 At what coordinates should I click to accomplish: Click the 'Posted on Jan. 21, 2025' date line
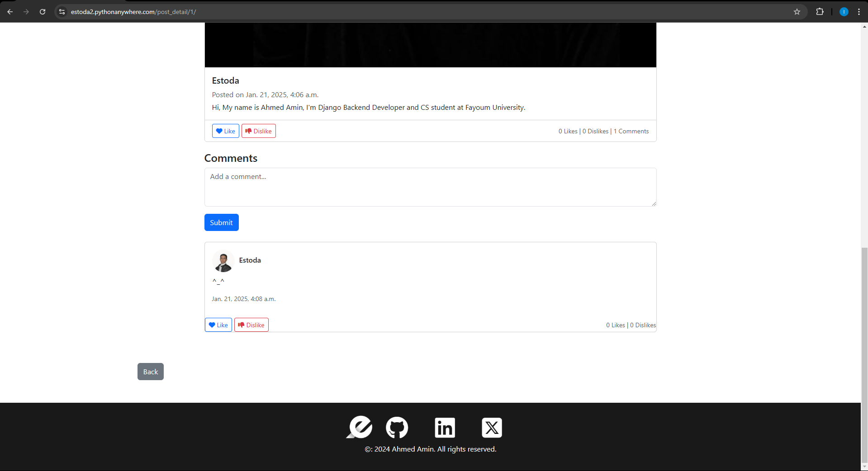click(x=265, y=95)
